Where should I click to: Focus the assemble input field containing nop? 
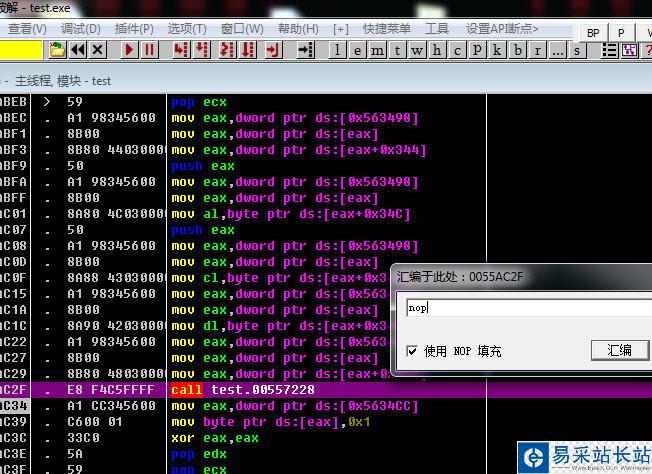tap(528, 308)
